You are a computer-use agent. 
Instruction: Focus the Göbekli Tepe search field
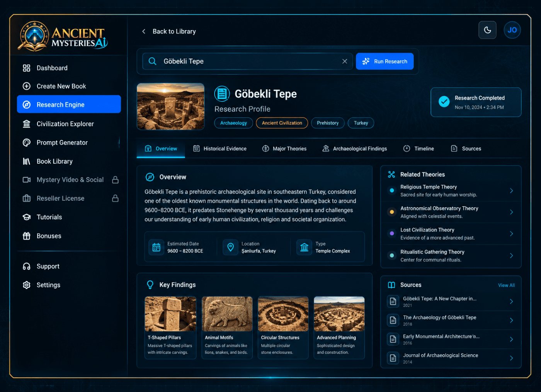point(247,61)
